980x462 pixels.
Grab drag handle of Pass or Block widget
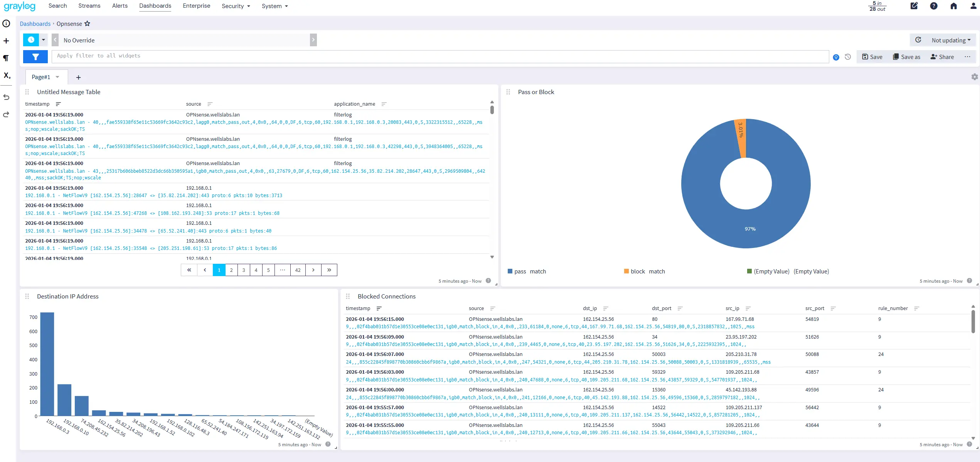tap(508, 92)
